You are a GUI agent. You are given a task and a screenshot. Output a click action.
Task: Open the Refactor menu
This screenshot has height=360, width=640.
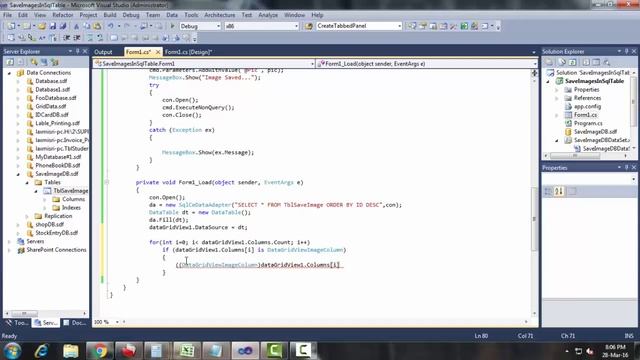click(62, 15)
